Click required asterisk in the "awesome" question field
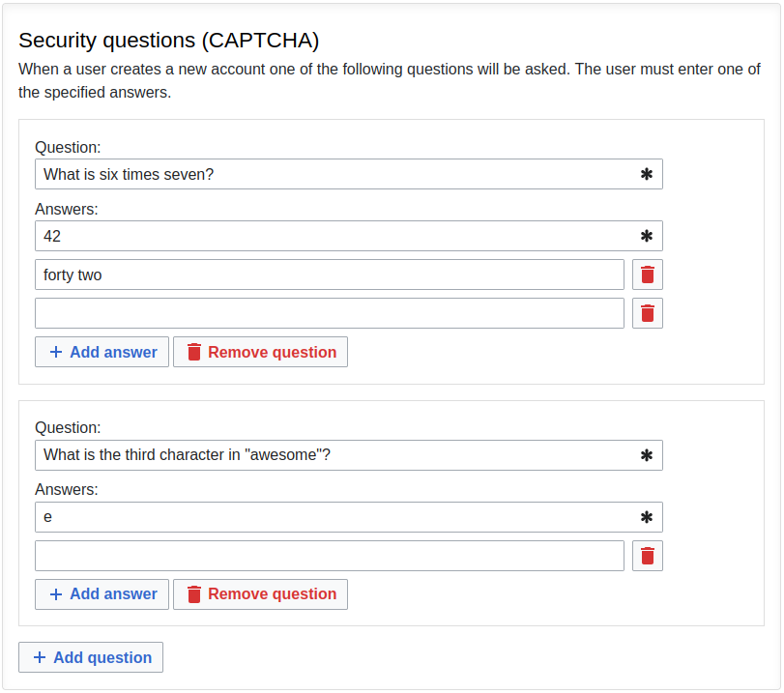The height and width of the screenshot is (693, 784). click(x=647, y=456)
